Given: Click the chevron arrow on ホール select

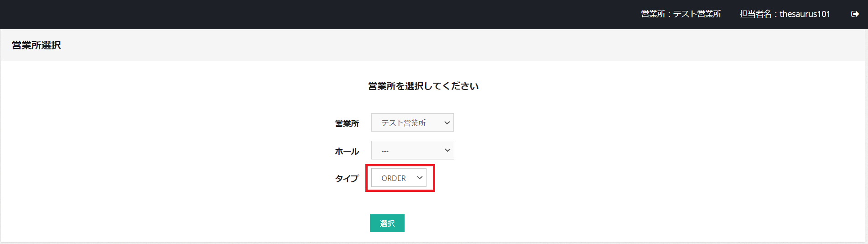Looking at the screenshot, I should [447, 150].
